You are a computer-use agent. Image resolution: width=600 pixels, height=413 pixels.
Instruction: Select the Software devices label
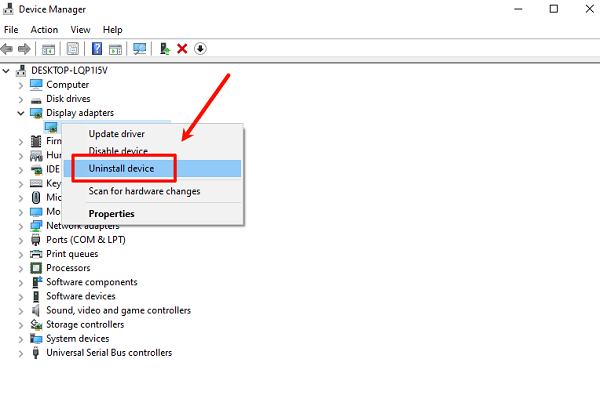point(81,296)
